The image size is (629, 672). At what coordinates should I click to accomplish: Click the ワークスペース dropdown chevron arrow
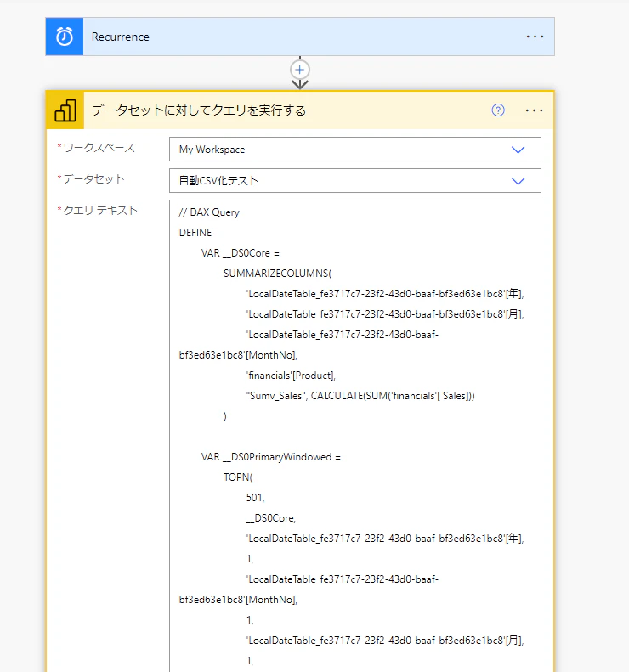point(518,150)
